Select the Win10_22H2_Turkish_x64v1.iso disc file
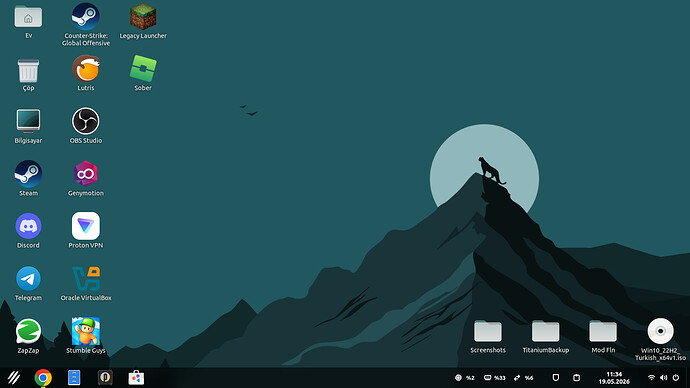The image size is (690, 388). point(660,331)
